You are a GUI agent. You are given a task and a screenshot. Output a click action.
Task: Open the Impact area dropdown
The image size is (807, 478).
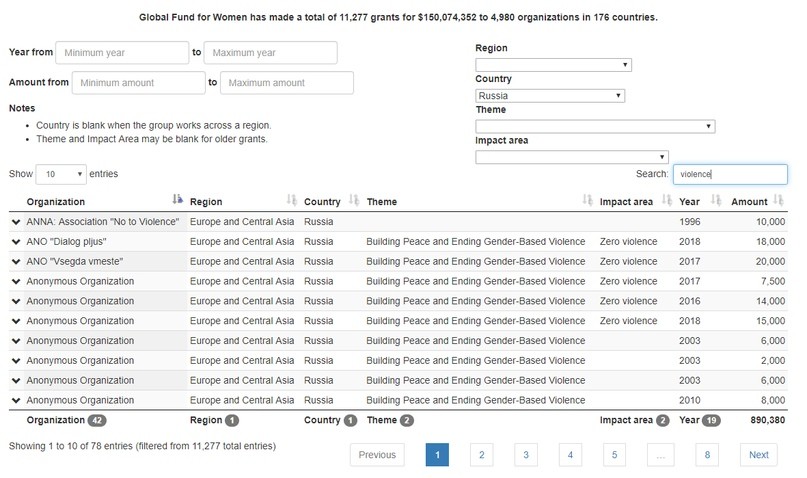point(571,157)
